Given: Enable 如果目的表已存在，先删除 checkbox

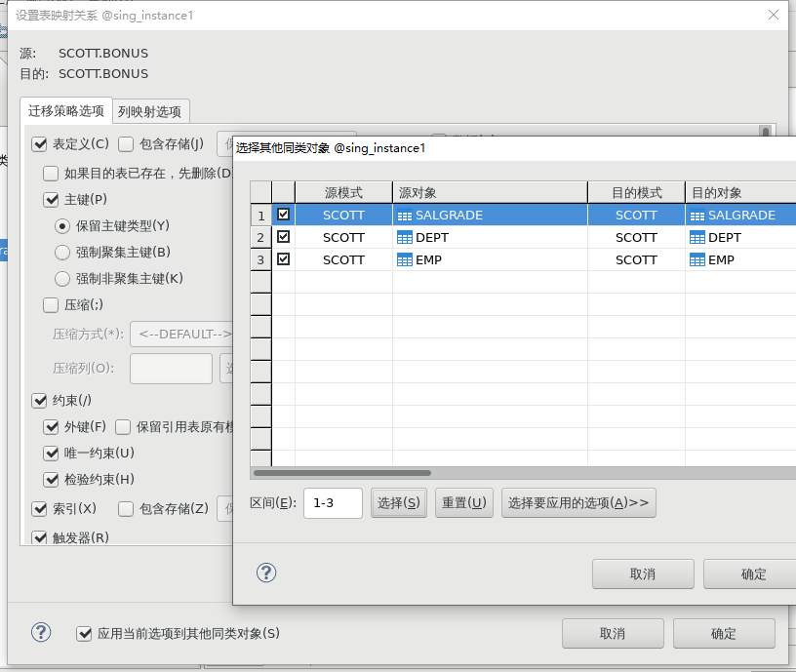Looking at the screenshot, I should coord(51,174).
